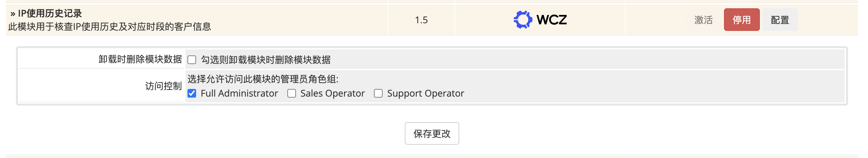Open module settings with 配置 button

click(780, 20)
